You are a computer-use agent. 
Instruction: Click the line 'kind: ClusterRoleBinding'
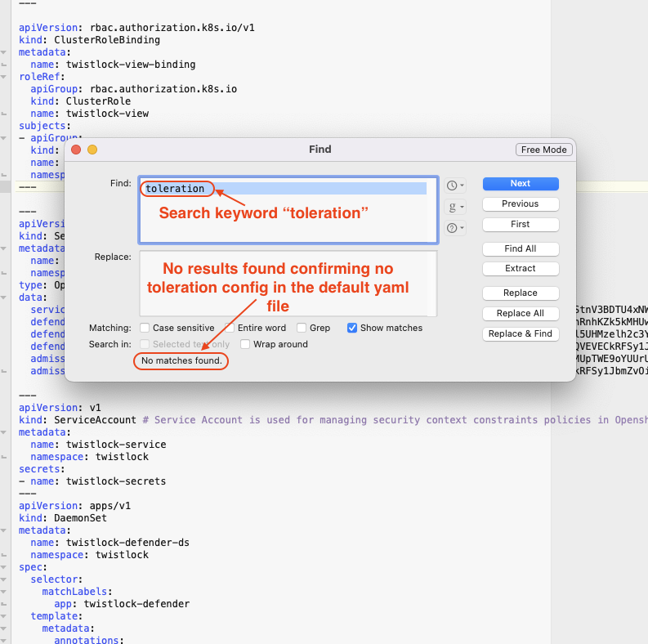[x=89, y=40]
